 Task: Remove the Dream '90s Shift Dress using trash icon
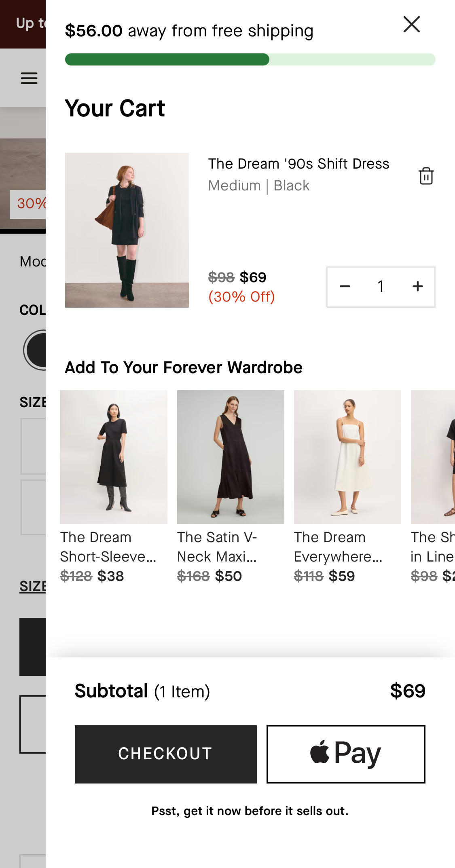[x=426, y=176]
